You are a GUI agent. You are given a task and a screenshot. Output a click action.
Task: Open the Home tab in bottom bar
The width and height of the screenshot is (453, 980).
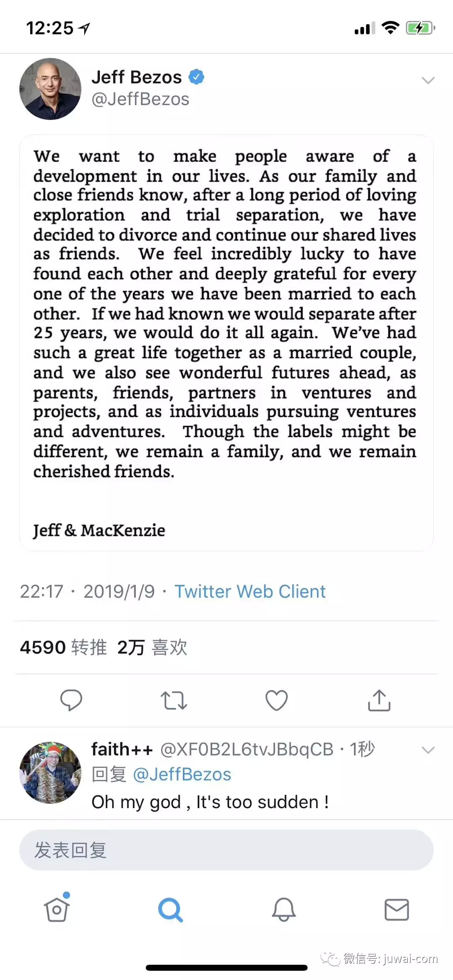click(x=57, y=910)
